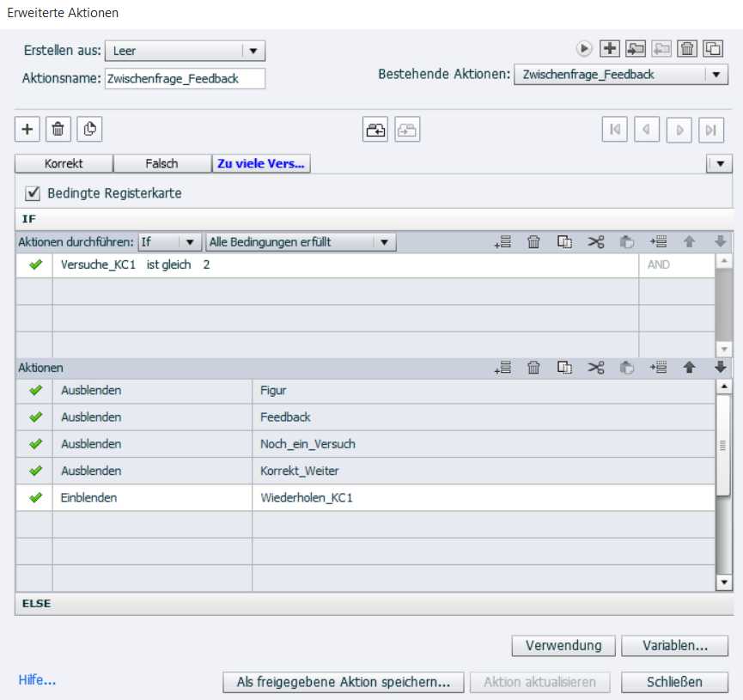Click the Variablen... button
Viewport: 743px width, 700px height.
pyautogui.click(x=674, y=646)
